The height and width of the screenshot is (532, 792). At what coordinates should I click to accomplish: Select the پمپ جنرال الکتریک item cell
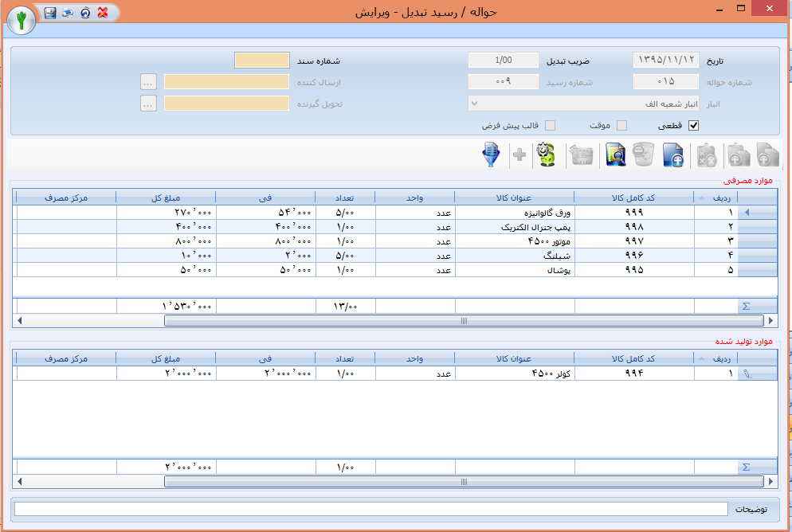pyautogui.click(x=515, y=227)
